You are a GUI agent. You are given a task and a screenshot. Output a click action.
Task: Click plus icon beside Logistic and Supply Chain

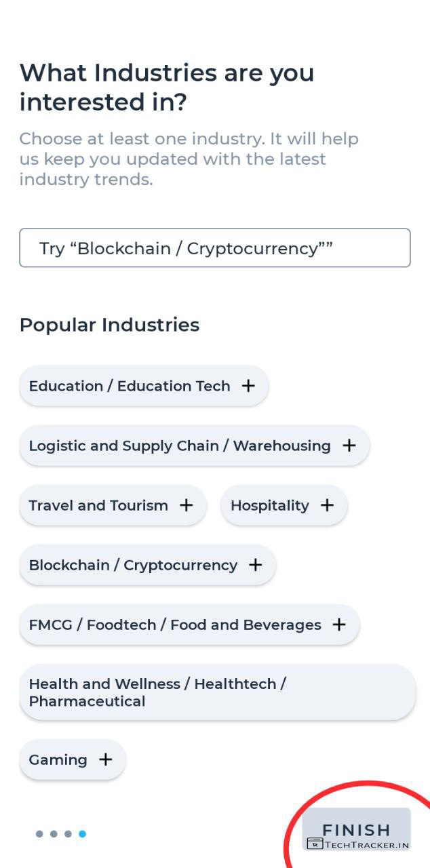click(349, 446)
